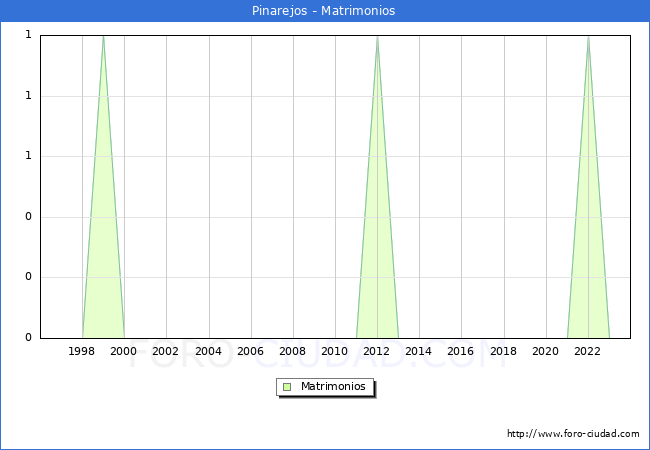The height and width of the screenshot is (450, 650).
Task: Click the 2004 x-axis label
Action: coord(209,351)
